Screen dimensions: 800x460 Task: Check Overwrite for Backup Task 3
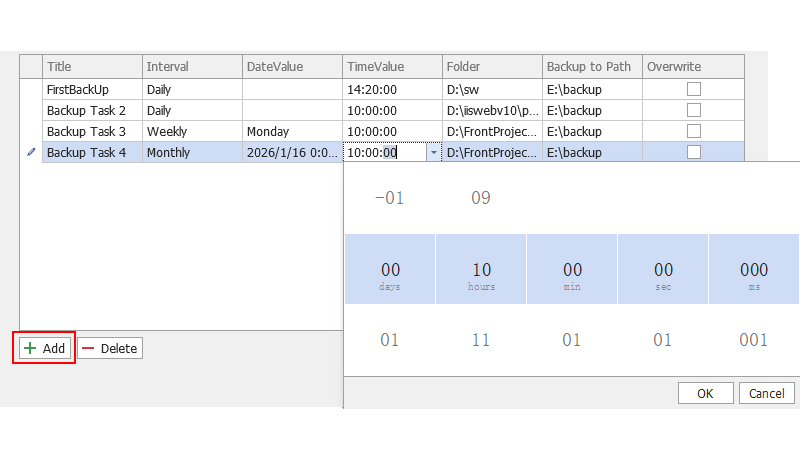pos(693,131)
